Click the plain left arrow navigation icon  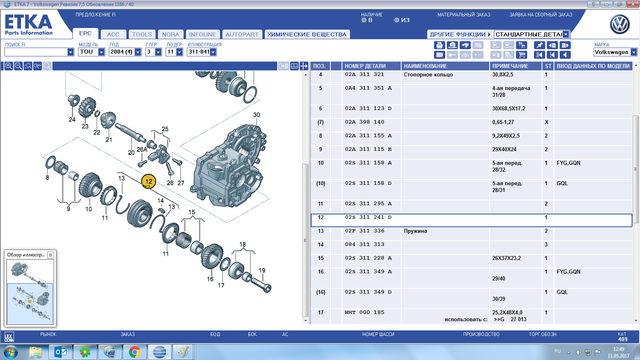click(x=565, y=55)
